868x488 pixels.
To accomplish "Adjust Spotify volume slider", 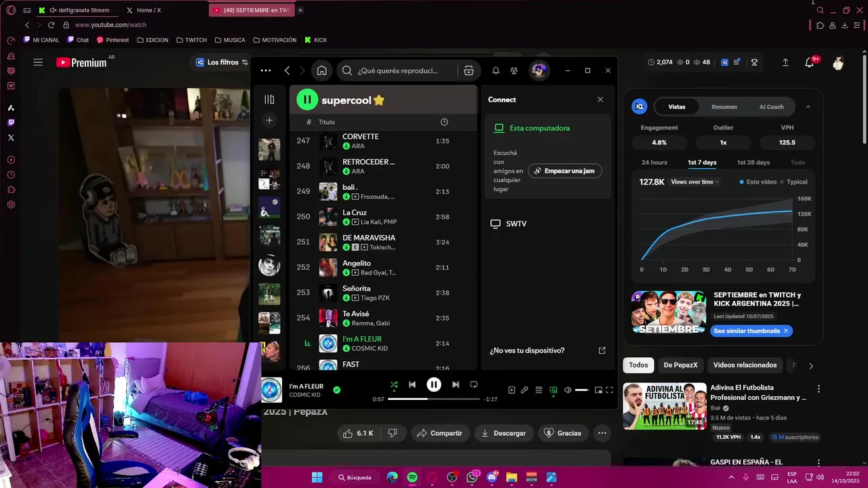I will pyautogui.click(x=582, y=390).
